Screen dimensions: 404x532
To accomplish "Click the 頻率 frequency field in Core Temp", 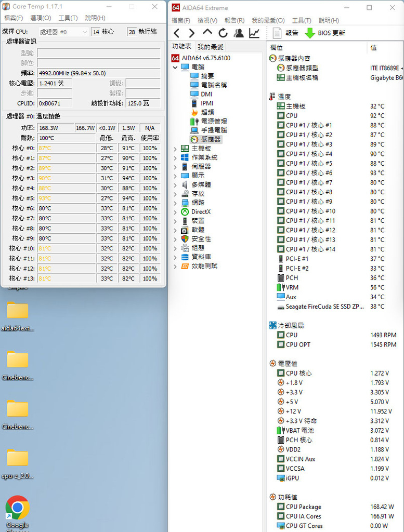I will tap(99, 73).
